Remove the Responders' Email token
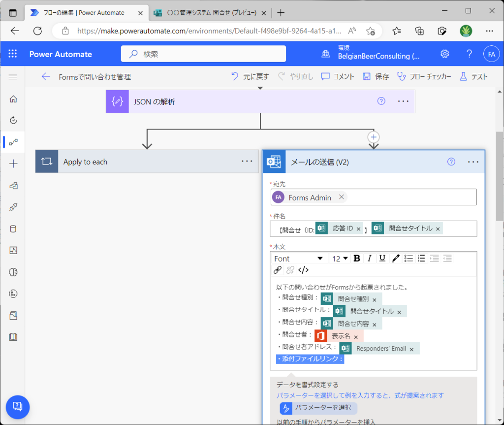The image size is (504, 425). 411,349
